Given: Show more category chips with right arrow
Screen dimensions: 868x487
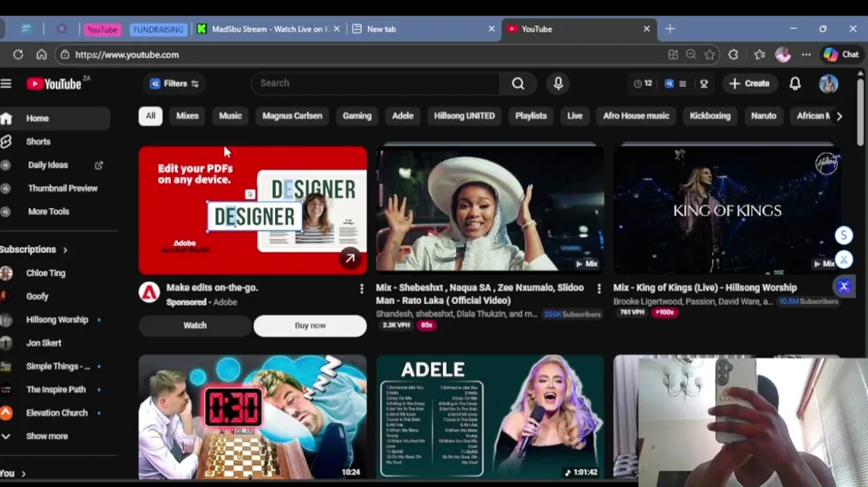Looking at the screenshot, I should [839, 116].
